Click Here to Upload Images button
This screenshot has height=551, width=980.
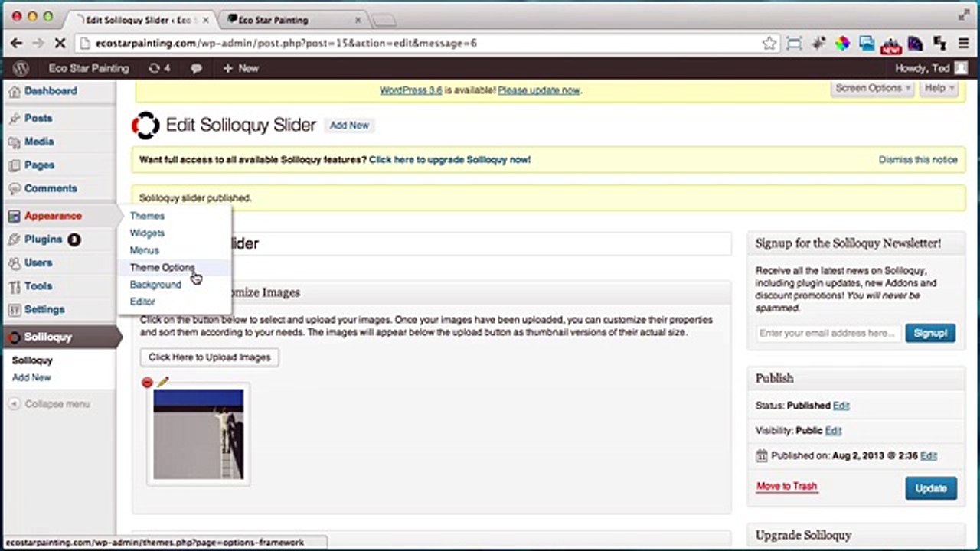(x=209, y=357)
